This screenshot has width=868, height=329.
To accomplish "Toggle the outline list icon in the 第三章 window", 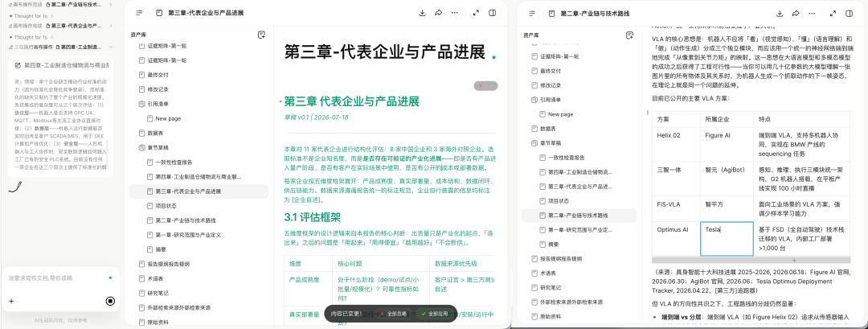I will (139, 13).
